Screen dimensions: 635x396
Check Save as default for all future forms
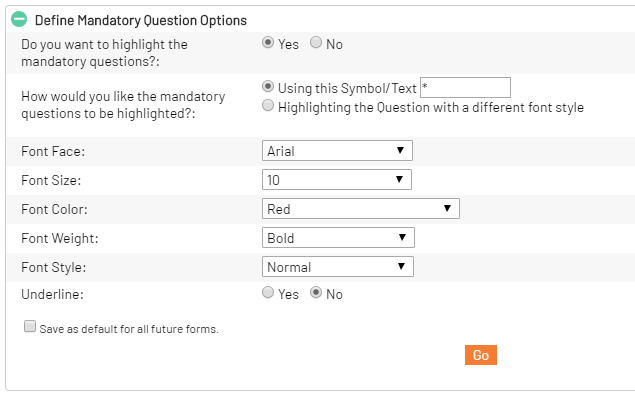pos(30,326)
